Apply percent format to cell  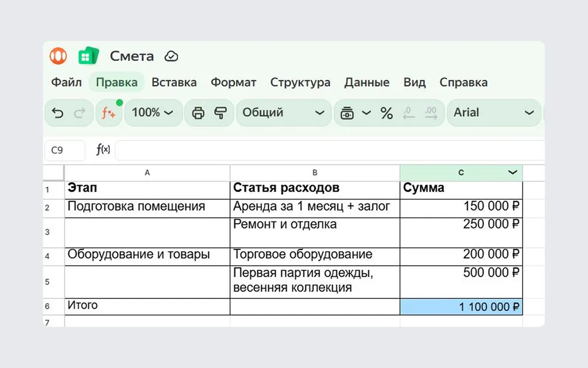tap(386, 113)
